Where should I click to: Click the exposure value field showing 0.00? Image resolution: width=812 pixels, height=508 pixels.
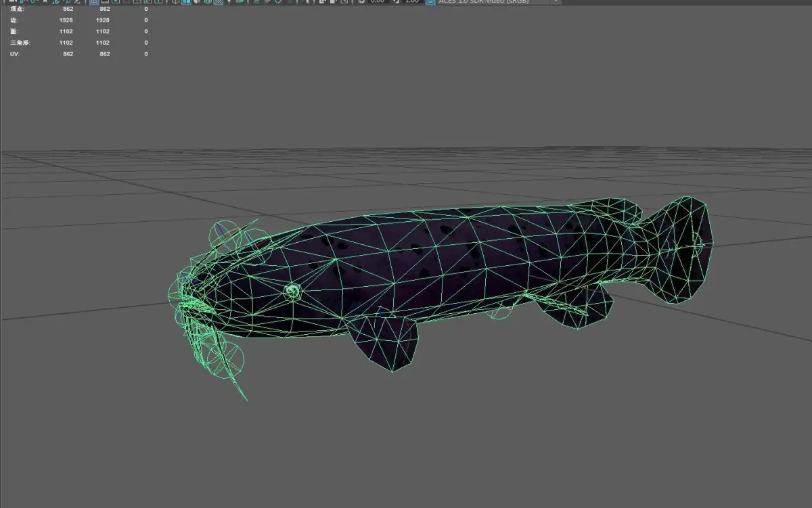coord(378,2)
